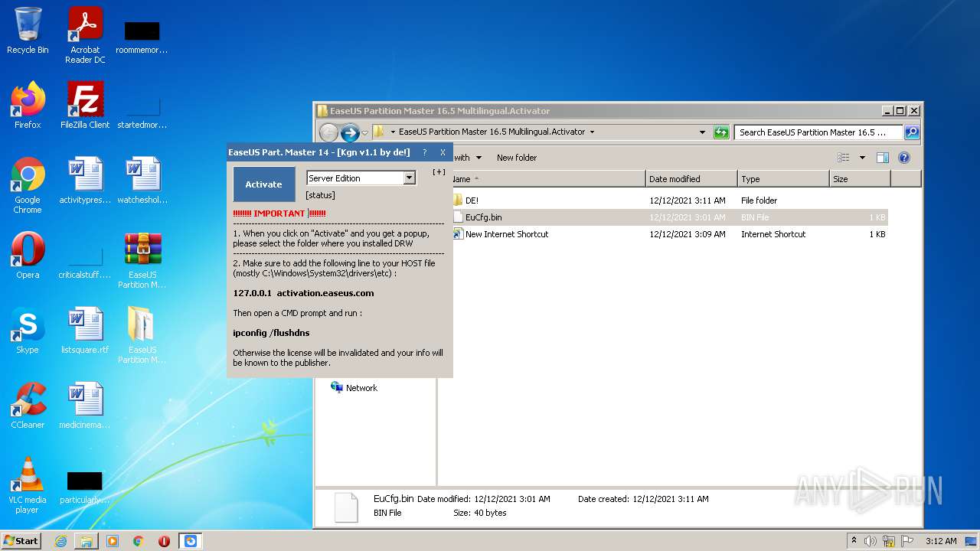The width and height of the screenshot is (980, 551).
Task: Select the EaseUS Partition Master folder icon on desktop
Action: [142, 335]
